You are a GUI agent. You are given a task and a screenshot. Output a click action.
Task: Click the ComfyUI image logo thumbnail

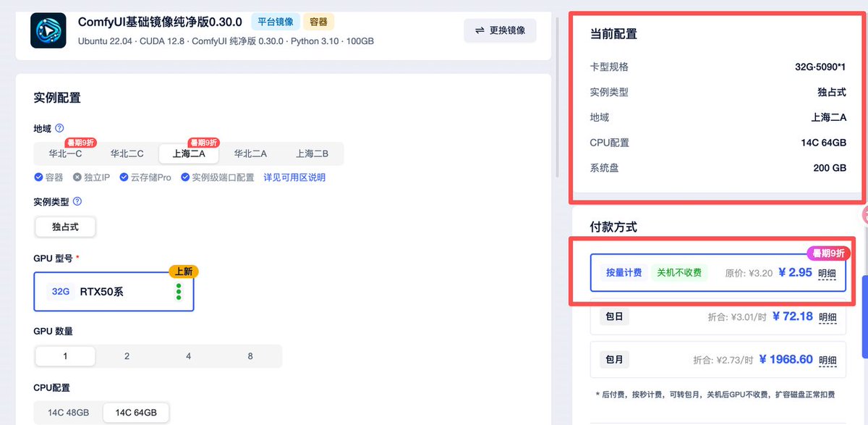pos(48,30)
